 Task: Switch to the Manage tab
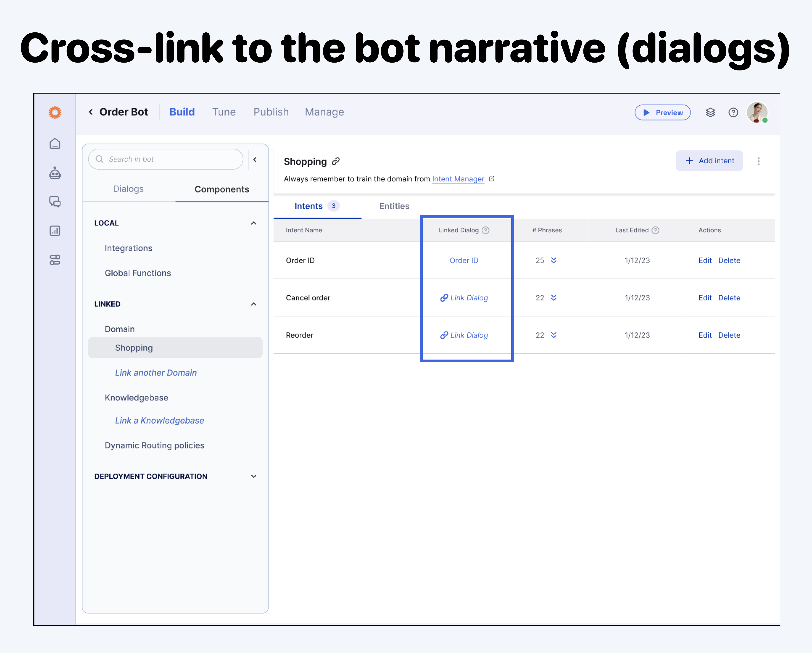tap(324, 112)
